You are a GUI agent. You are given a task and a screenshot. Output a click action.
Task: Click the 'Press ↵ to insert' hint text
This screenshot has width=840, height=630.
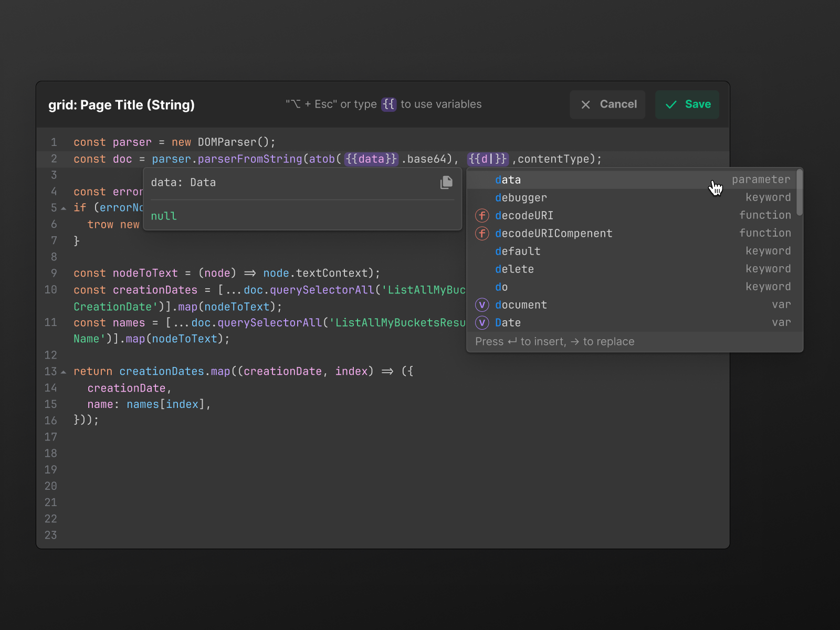tap(520, 342)
